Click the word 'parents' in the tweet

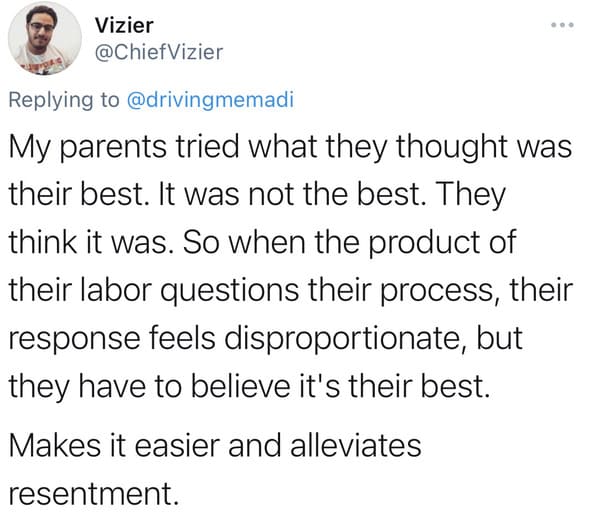click(x=114, y=148)
